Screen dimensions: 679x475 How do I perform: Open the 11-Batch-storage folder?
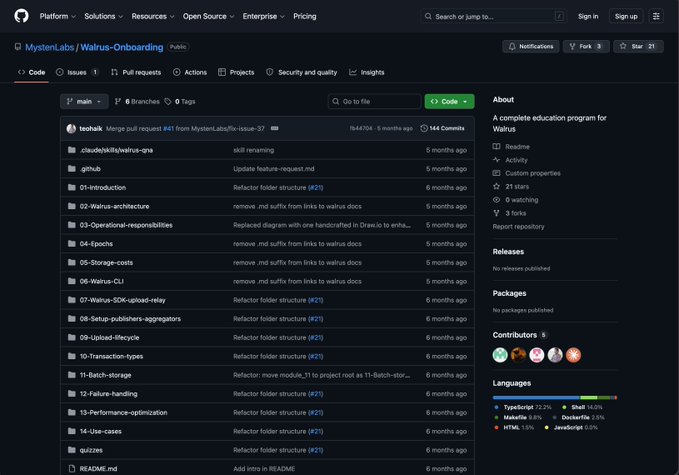pyautogui.click(x=105, y=375)
